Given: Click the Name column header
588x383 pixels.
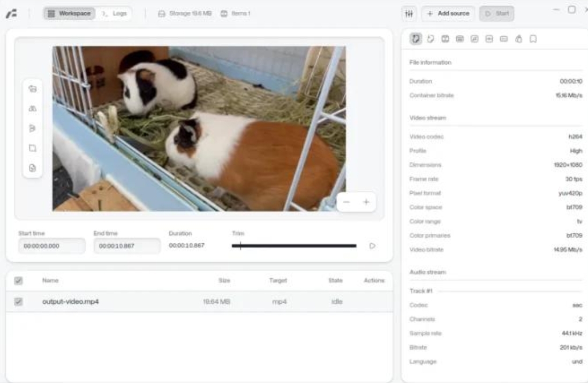Looking at the screenshot, I should 50,280.
